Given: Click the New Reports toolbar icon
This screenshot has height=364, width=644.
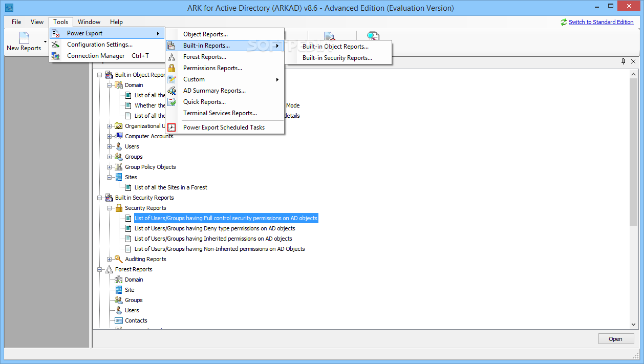Looking at the screenshot, I should pyautogui.click(x=24, y=37).
